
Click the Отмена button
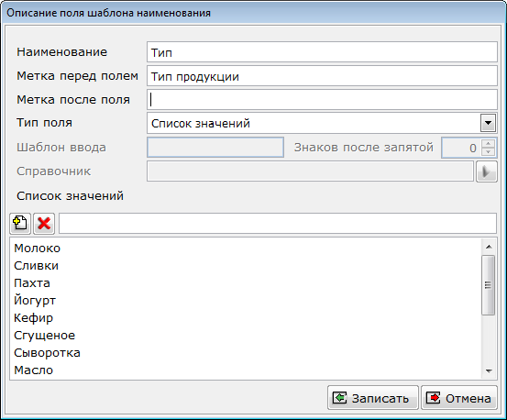459,398
